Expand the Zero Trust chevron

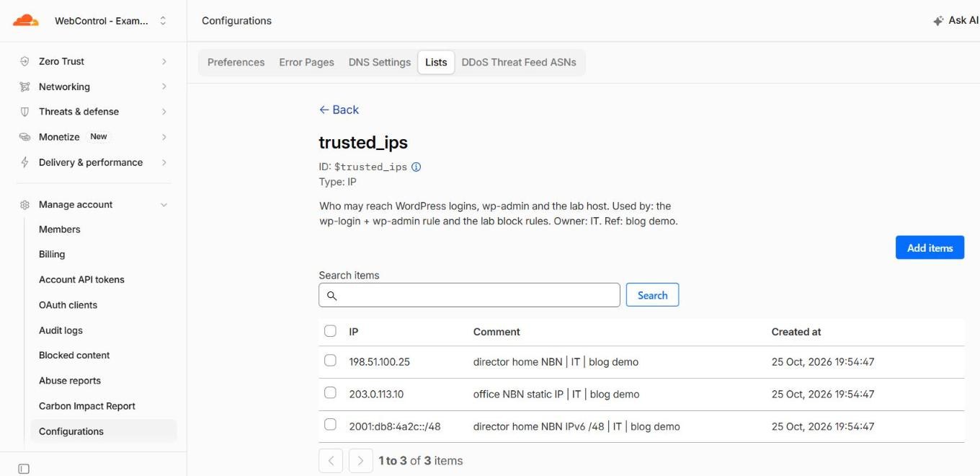coord(164,61)
